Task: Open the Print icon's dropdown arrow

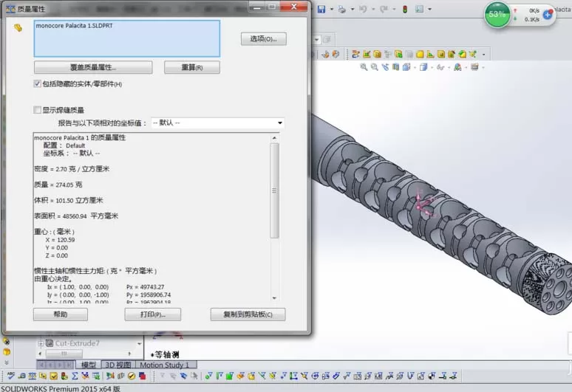Action: [x=353, y=9]
